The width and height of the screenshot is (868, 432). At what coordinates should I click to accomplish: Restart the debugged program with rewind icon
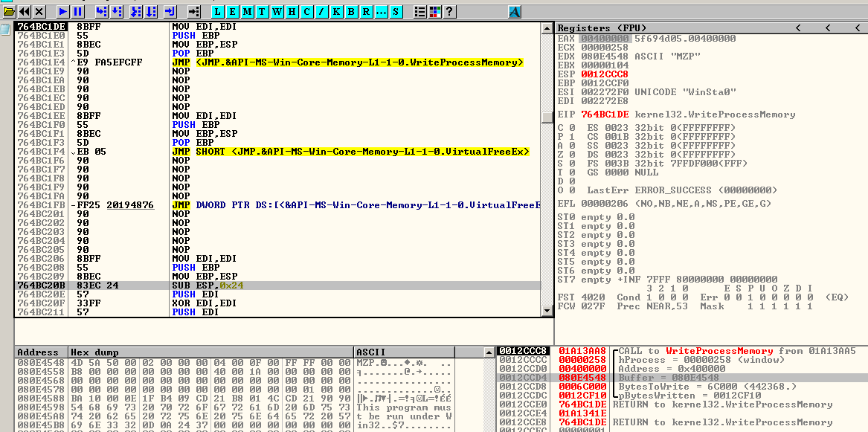point(25,12)
